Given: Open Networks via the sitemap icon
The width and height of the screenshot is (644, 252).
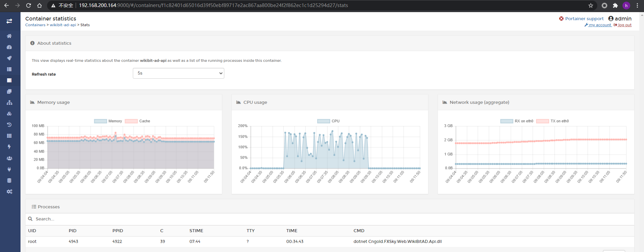Looking at the screenshot, I should (x=9, y=102).
